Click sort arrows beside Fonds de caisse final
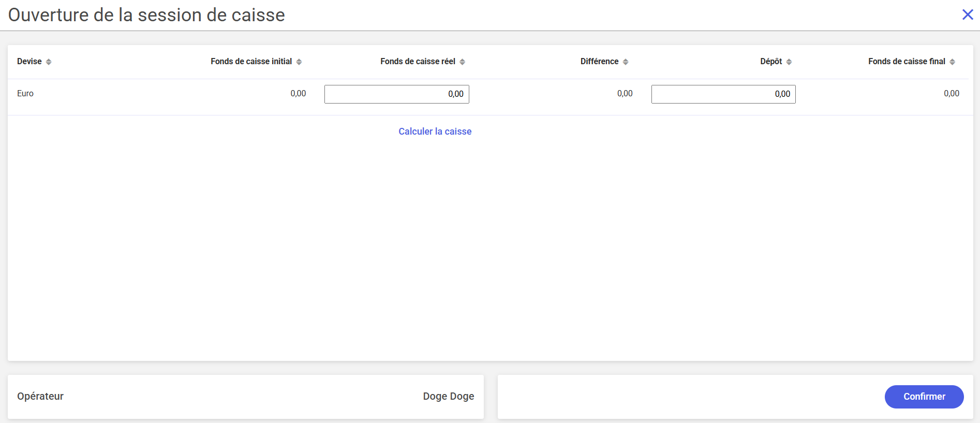 (x=952, y=62)
